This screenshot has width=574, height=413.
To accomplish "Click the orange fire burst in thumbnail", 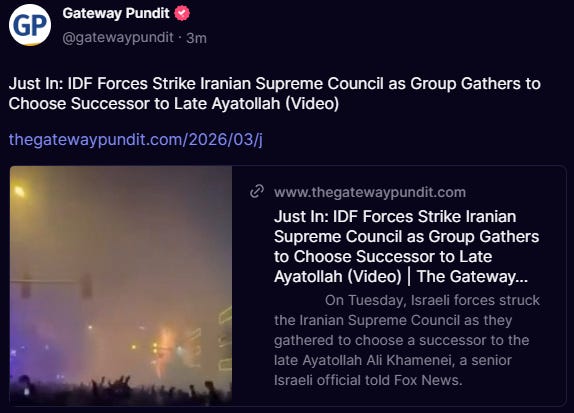I will coord(165,348).
